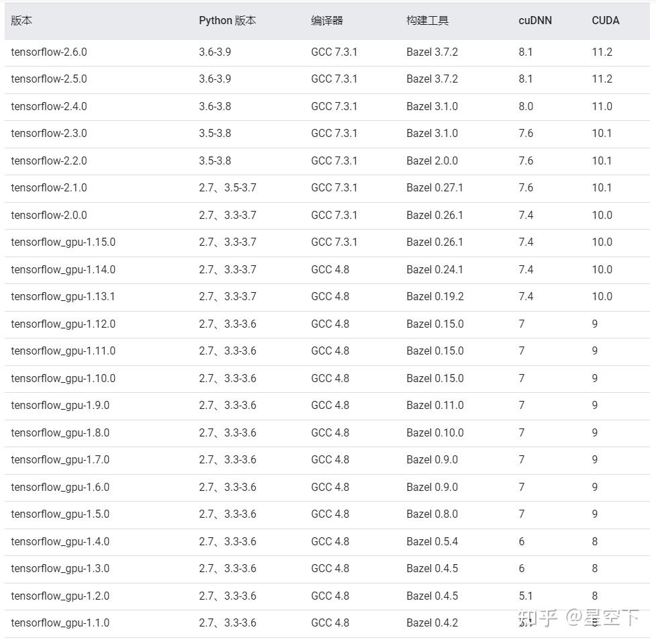Screen dimensions: 656x644
Task: Select the 编译器 column header
Action: [327, 21]
